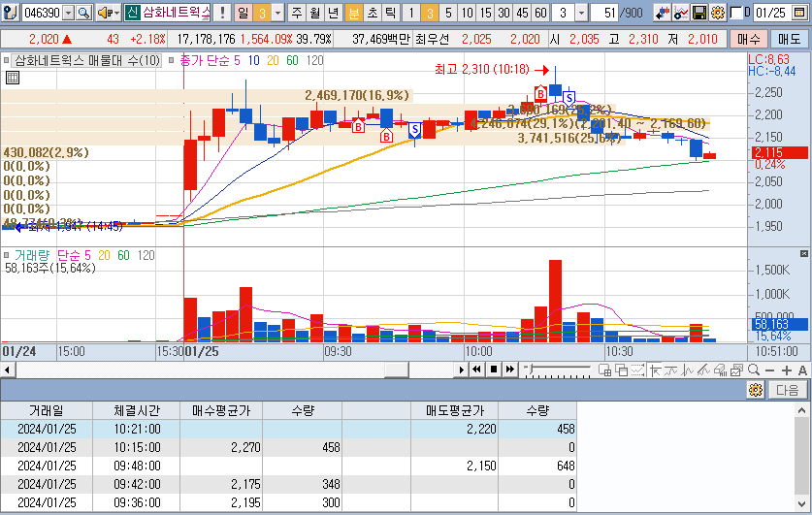
Task: Open chart settings gear in top toolbar
Action: pyautogui.click(x=718, y=13)
